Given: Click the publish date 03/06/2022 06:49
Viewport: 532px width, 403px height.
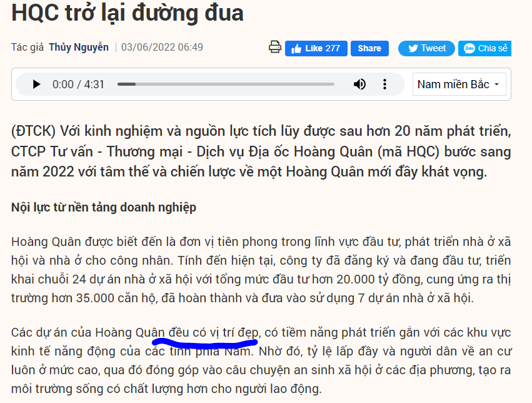Looking at the screenshot, I should click(162, 47).
